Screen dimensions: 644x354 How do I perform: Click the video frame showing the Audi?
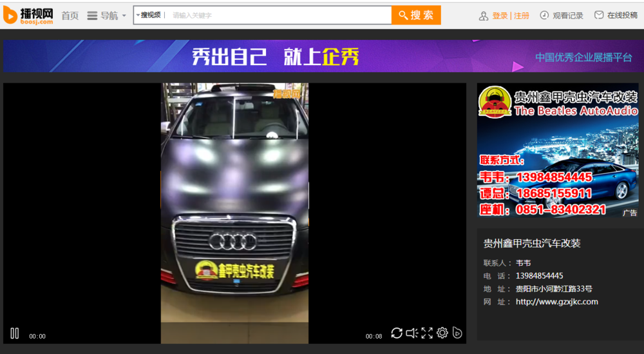coord(234,213)
